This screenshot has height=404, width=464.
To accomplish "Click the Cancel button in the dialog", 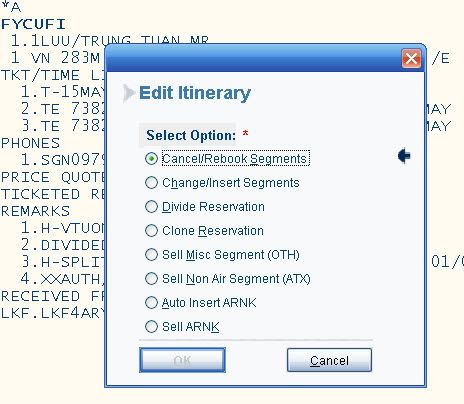I will pos(329,360).
